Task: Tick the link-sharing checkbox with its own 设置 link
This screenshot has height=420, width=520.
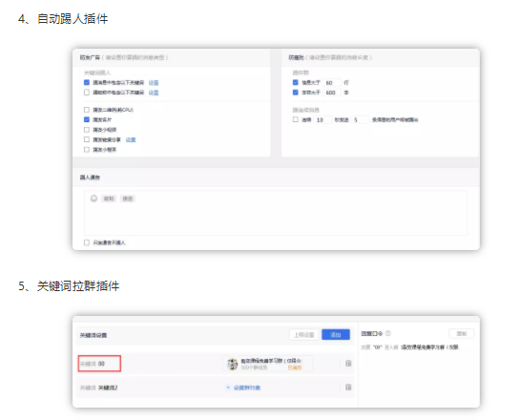Action: [87, 139]
